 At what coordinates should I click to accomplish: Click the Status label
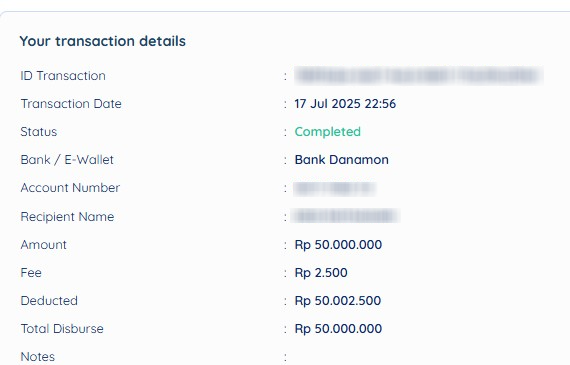click(39, 132)
